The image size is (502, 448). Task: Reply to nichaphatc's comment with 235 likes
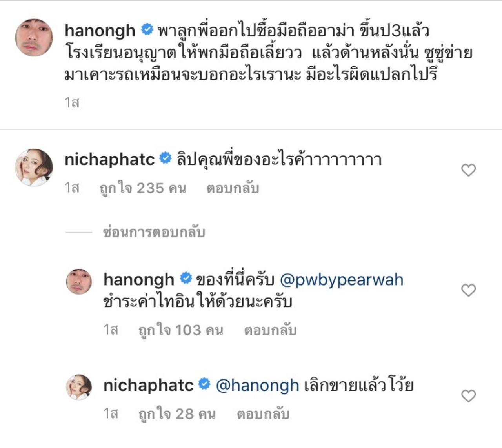(233, 188)
